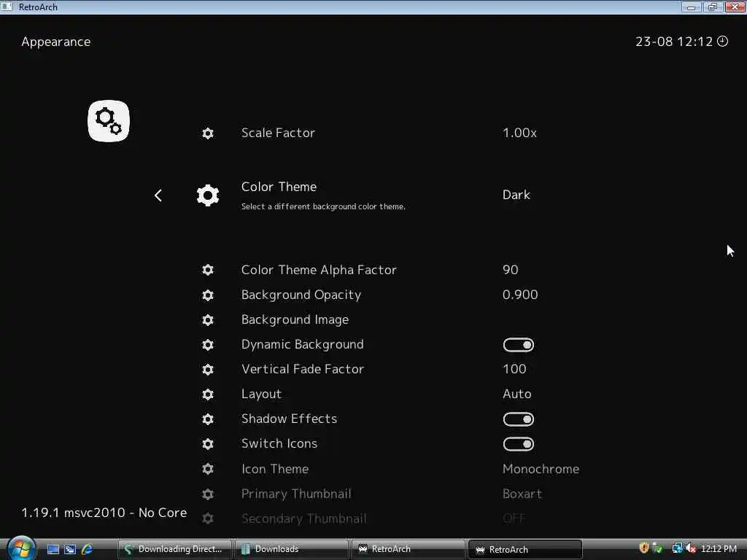
Task: Change the Auto layout value
Action: click(517, 394)
